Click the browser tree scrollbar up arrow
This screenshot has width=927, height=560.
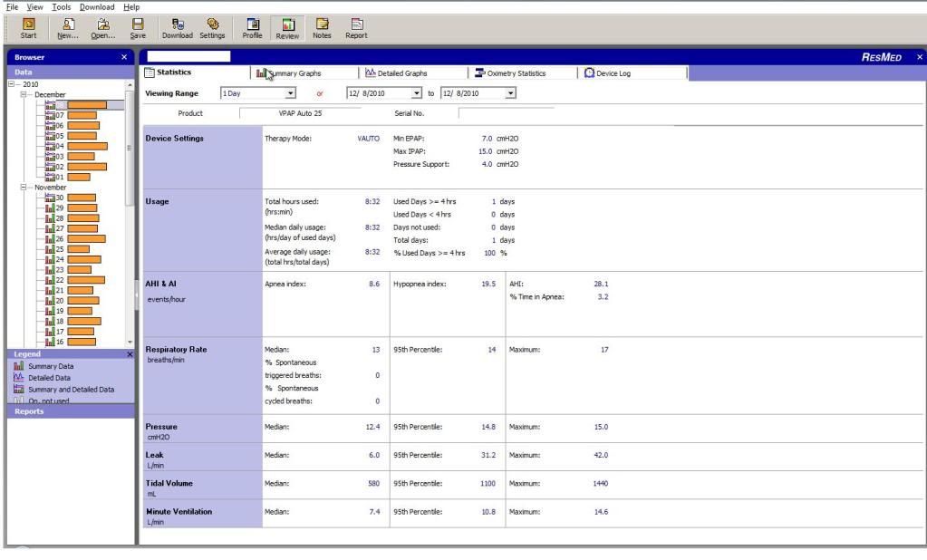[130, 85]
